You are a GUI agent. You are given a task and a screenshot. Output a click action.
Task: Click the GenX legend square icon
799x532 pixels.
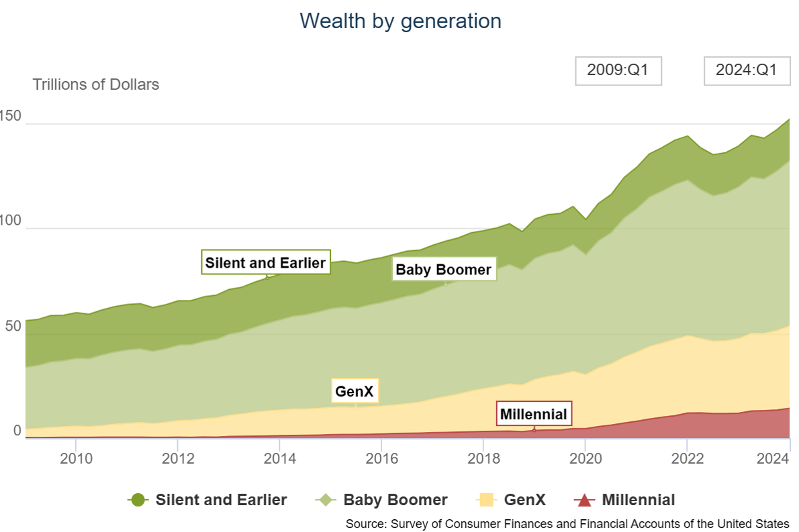tap(487, 500)
